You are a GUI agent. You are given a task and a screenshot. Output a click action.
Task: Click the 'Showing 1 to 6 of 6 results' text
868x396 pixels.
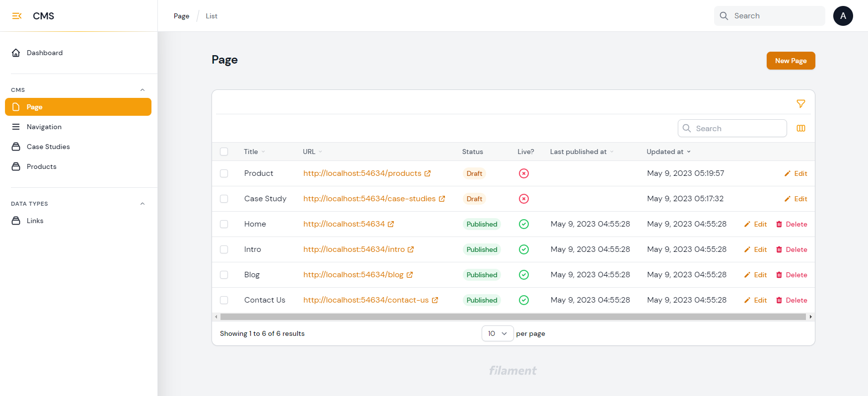pyautogui.click(x=262, y=333)
